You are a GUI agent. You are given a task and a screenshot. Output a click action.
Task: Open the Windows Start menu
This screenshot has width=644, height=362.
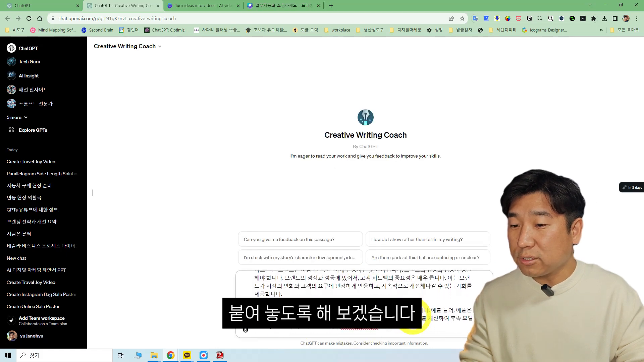click(8, 355)
